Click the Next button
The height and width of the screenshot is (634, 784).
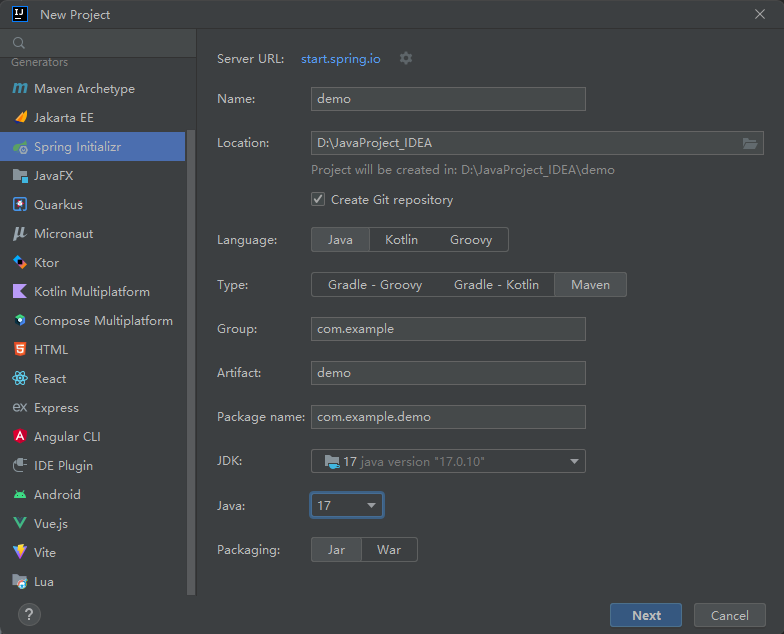646,615
